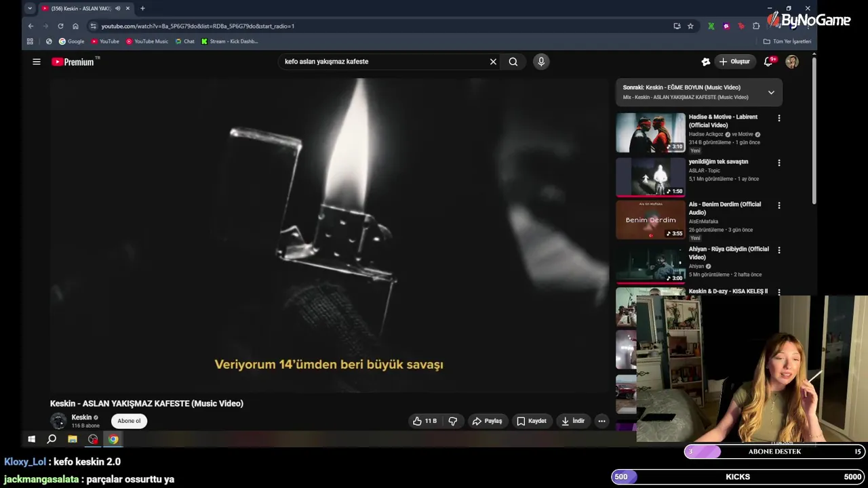Open the bookmarks apps grid icon

point(30,41)
